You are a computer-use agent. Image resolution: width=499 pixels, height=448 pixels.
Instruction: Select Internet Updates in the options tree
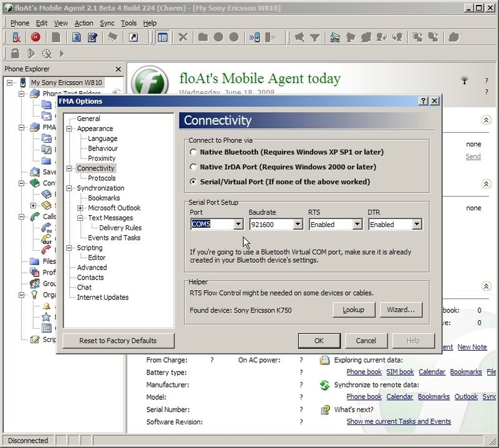click(x=103, y=298)
